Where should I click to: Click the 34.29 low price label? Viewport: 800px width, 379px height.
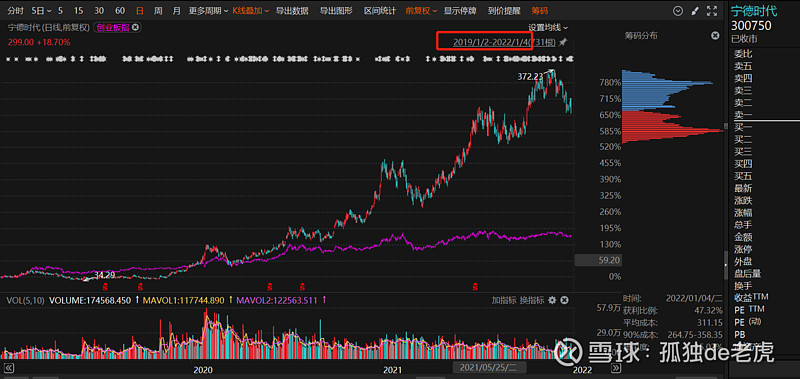105,275
